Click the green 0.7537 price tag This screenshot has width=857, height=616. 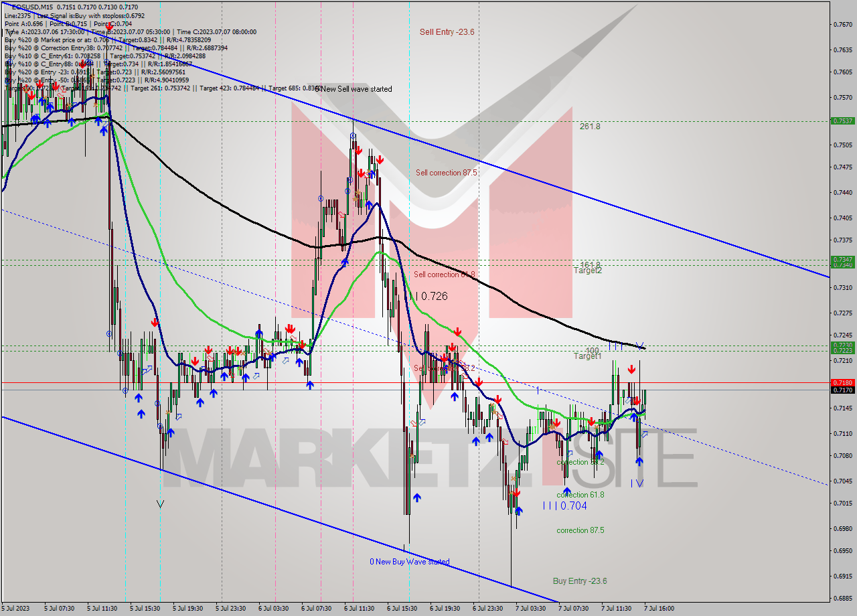point(842,121)
